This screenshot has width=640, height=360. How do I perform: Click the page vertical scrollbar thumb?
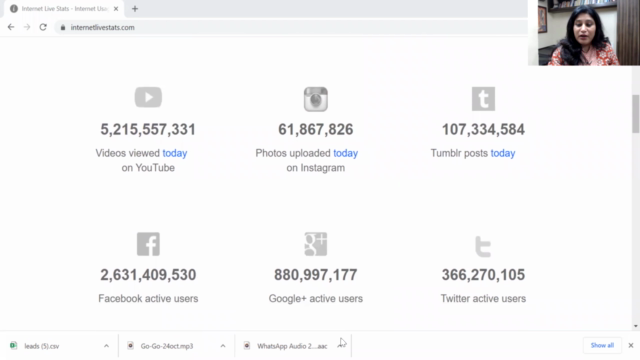point(636,114)
